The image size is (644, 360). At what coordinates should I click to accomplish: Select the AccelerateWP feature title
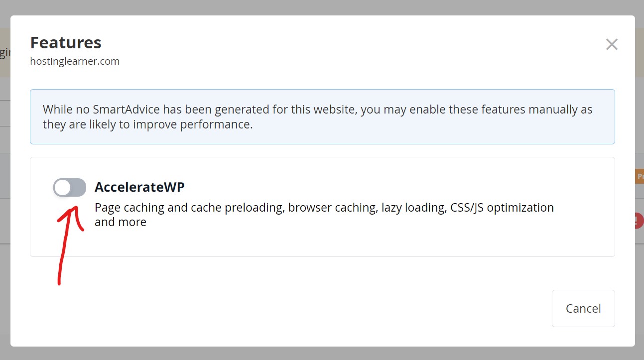pos(139,187)
